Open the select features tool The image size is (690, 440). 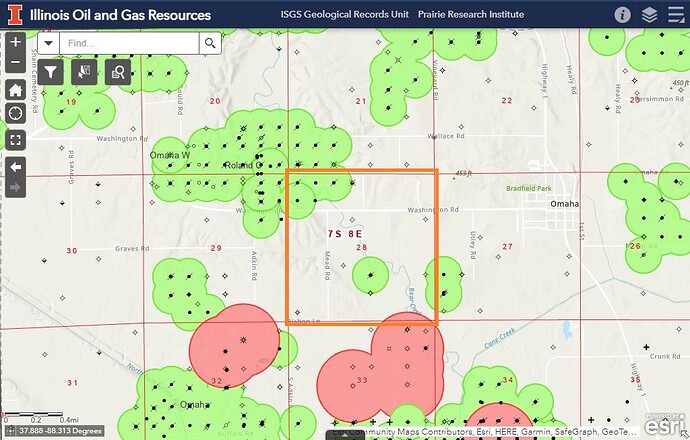84,72
